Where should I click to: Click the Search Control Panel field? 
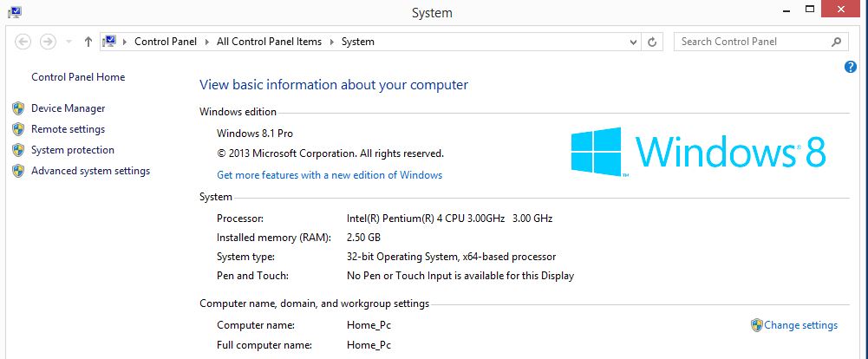pos(750,42)
